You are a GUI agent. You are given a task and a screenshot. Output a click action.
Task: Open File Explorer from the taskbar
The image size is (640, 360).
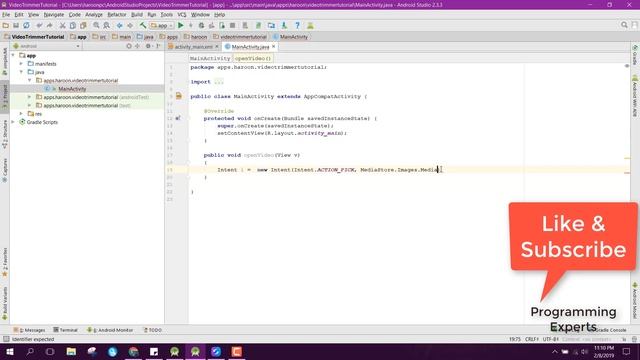(x=71, y=351)
